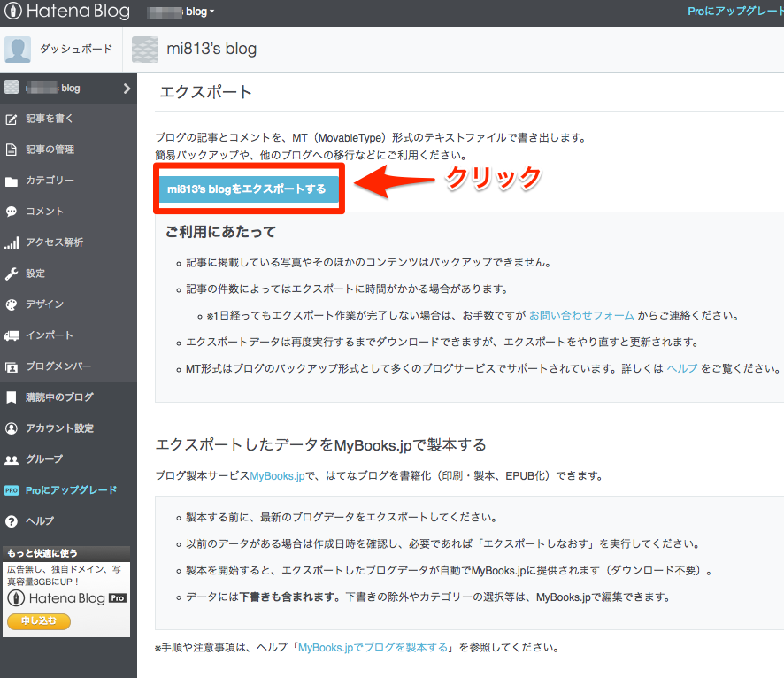Viewport: 784px width, 678px height.
Task: Click 広告無し、独自ドメイン ad text
Action: [64, 575]
